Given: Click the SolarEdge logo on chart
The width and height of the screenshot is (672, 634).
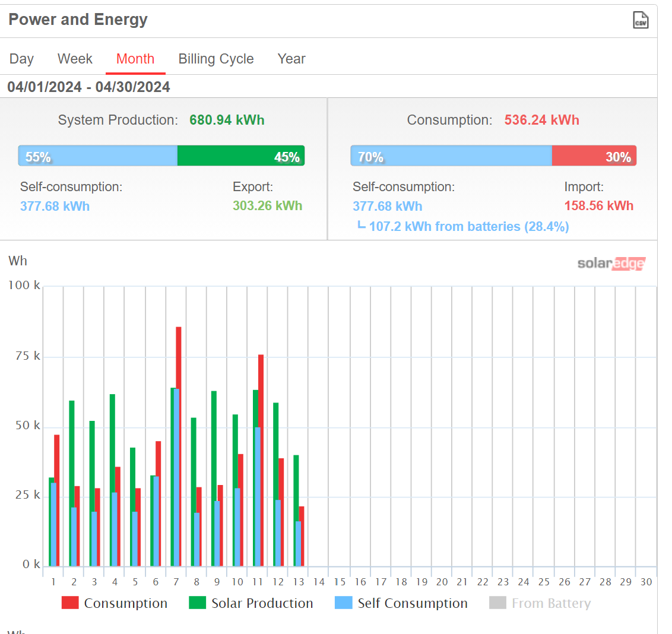Looking at the screenshot, I should coord(611,263).
